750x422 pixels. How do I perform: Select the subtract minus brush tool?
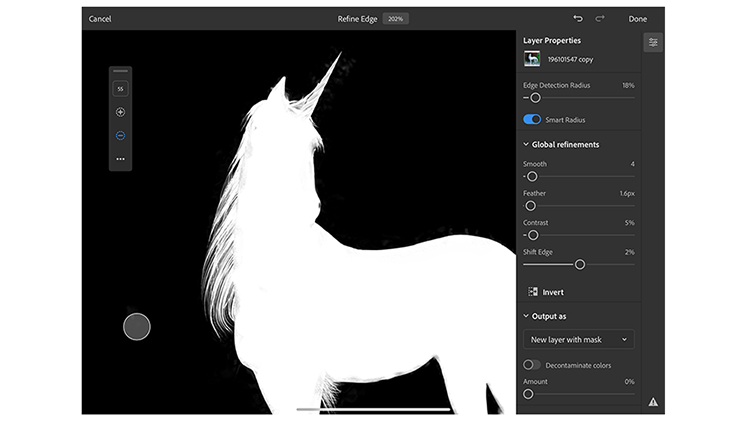[x=120, y=135]
